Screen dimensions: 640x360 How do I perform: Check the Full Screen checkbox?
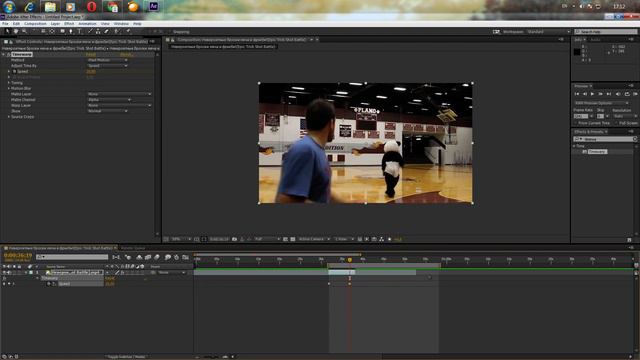pos(616,123)
